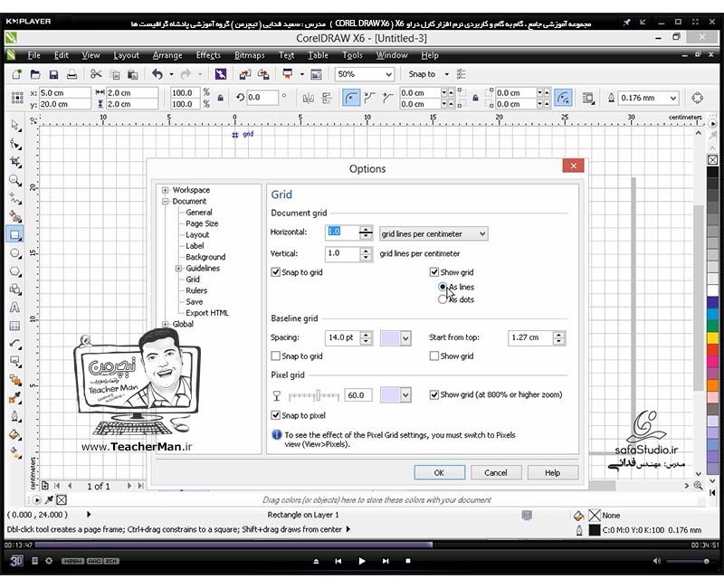The image size is (724, 588).
Task: Open the Arrange menu
Action: [167, 55]
